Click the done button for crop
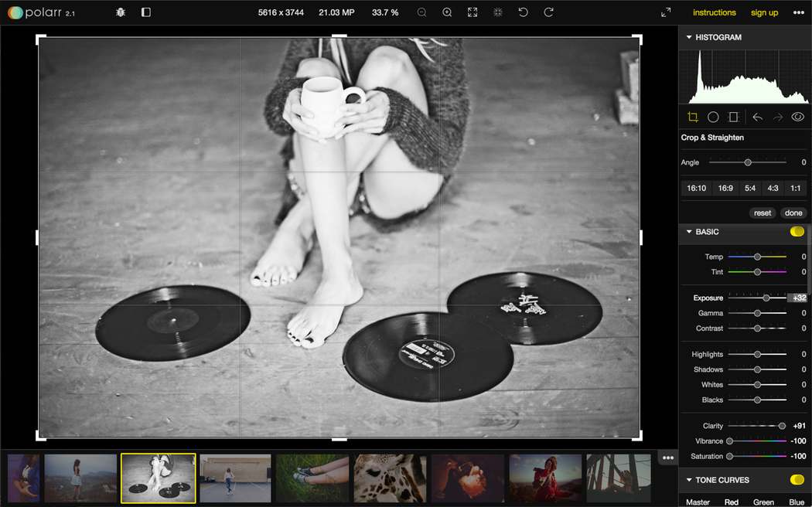The width and height of the screenshot is (812, 507). tap(793, 213)
